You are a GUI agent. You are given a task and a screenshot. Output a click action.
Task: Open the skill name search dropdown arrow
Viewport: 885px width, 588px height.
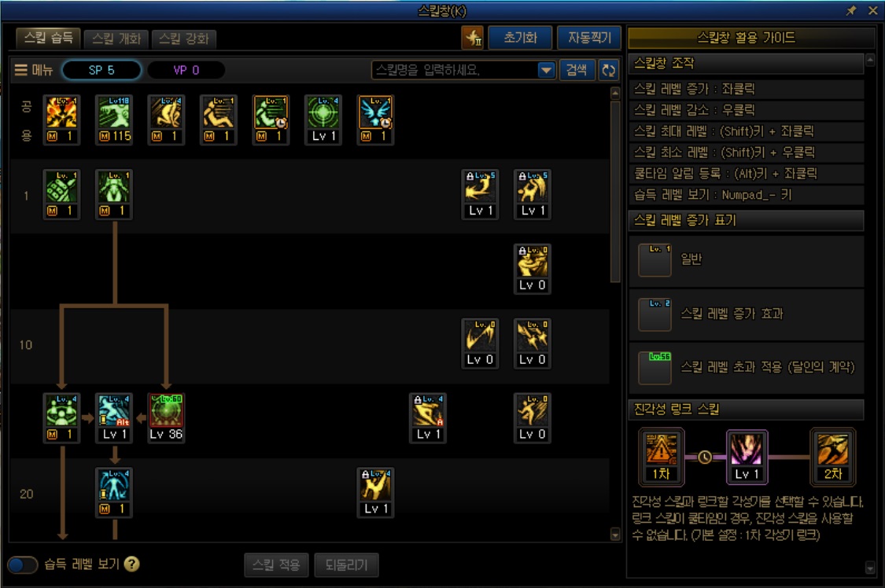pyautogui.click(x=546, y=70)
